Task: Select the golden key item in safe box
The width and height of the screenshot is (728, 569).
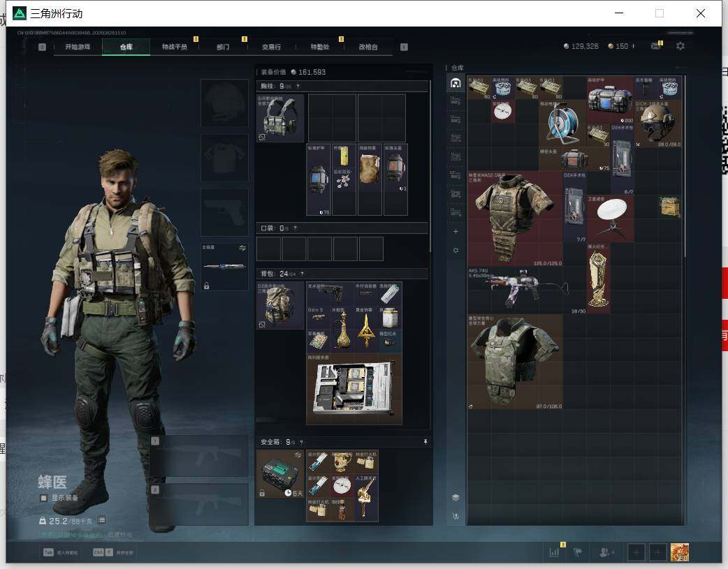Action: (x=366, y=498)
